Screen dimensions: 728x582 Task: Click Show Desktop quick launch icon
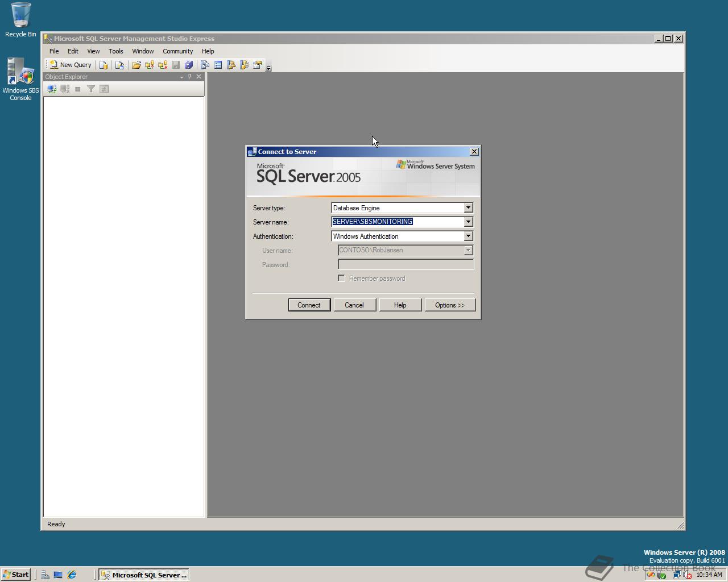click(58, 575)
